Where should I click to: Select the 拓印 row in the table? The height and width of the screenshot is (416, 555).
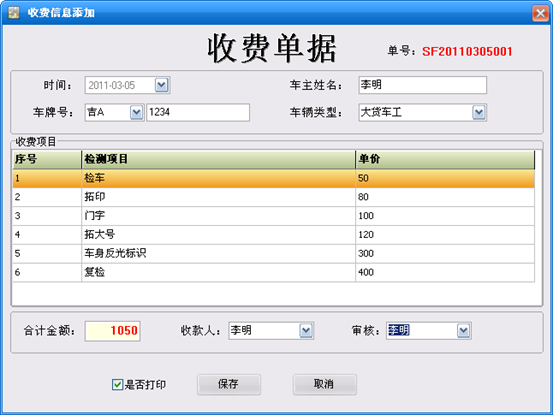[273, 197]
